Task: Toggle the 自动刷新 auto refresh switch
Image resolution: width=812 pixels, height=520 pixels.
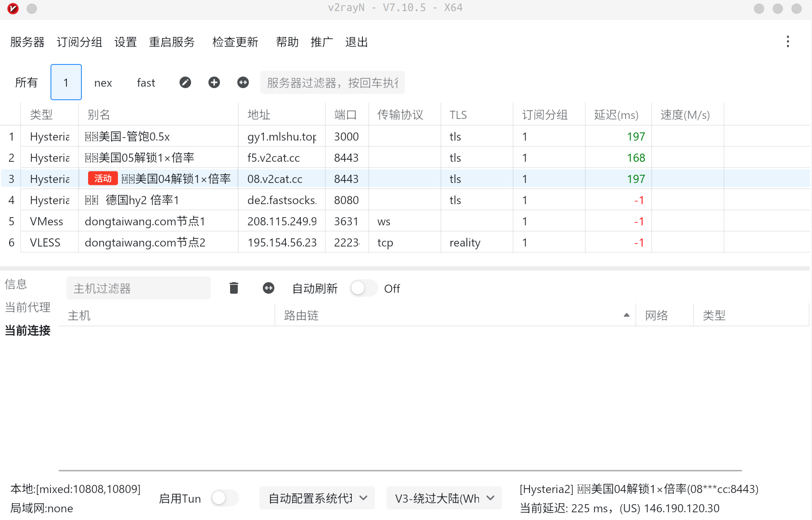Action: pyautogui.click(x=364, y=288)
